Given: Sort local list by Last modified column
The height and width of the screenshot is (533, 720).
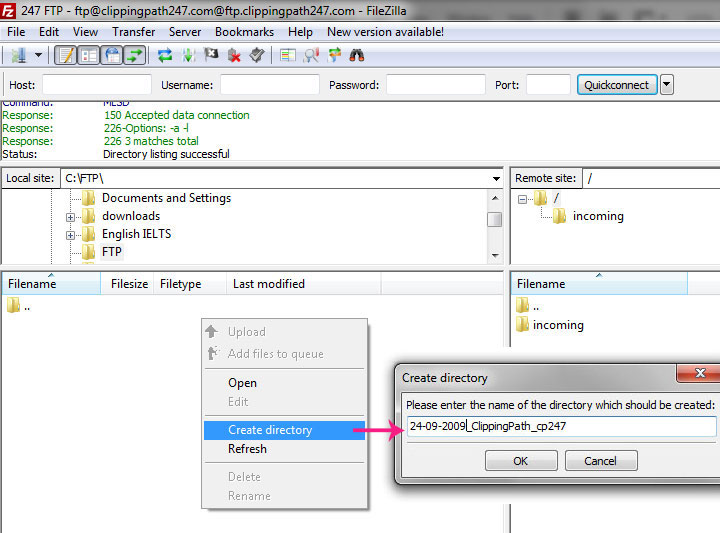Looking at the screenshot, I should pos(304,284).
